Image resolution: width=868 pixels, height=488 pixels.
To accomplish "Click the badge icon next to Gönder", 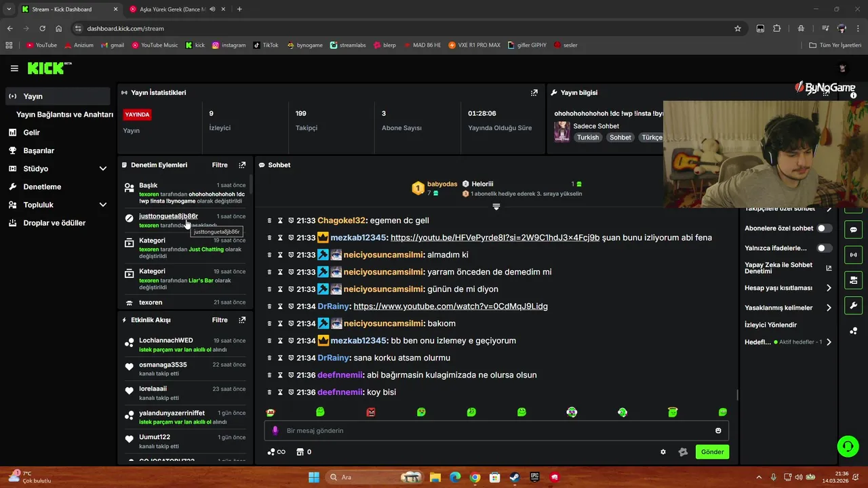I will click(x=683, y=452).
